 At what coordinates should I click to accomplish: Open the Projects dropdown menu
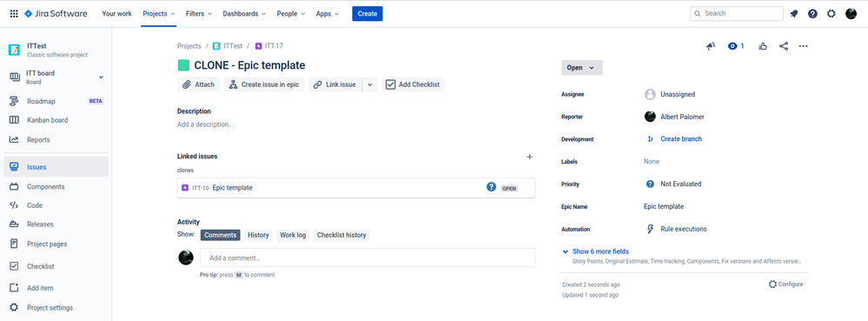(x=158, y=14)
